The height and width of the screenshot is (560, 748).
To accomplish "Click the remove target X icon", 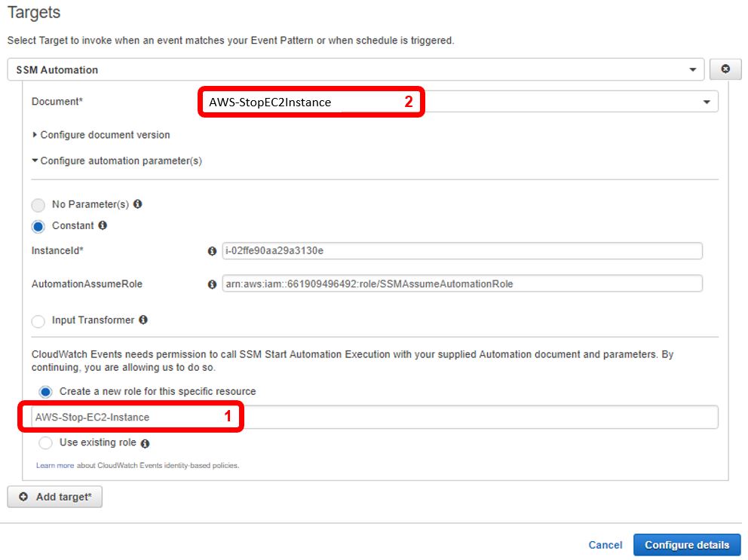I will (725, 69).
